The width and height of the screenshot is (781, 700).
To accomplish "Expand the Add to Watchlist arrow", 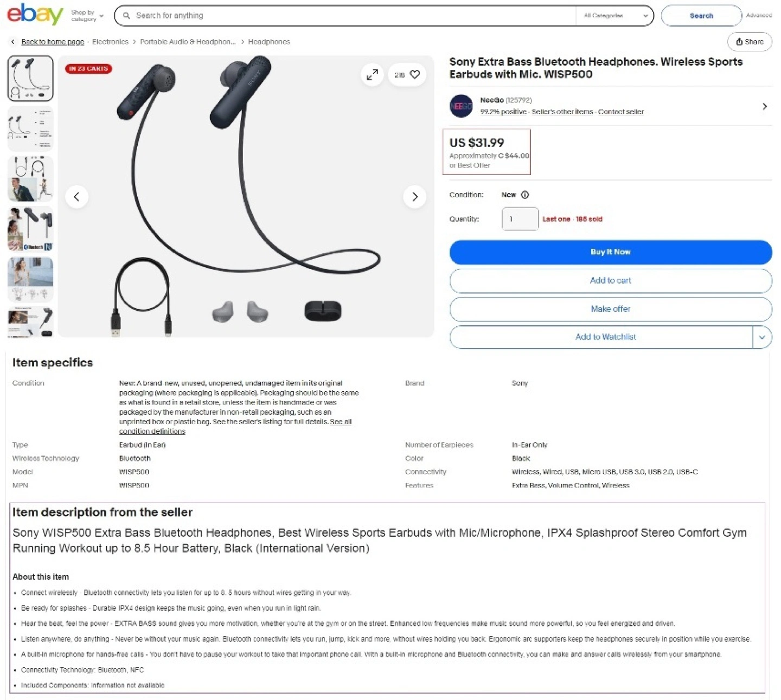I will [762, 337].
